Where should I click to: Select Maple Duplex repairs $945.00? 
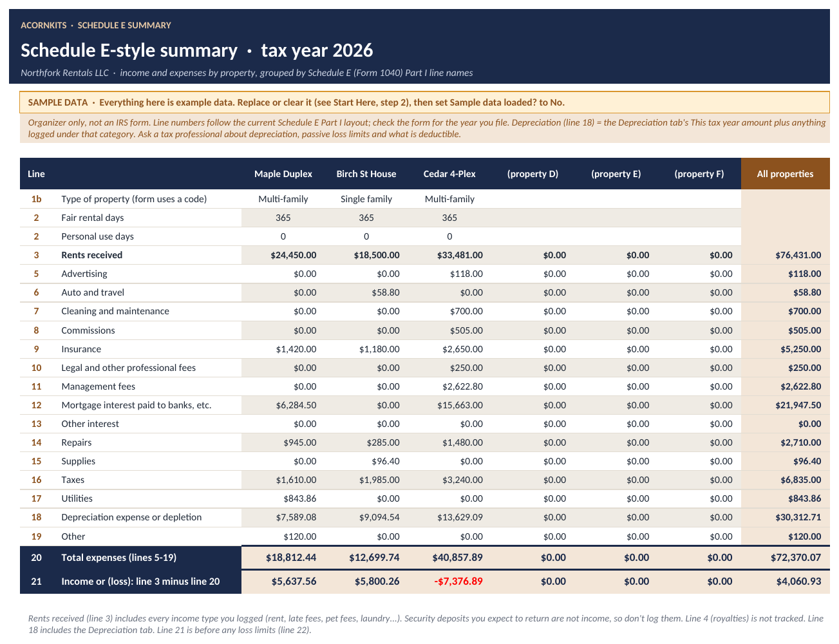click(283, 442)
